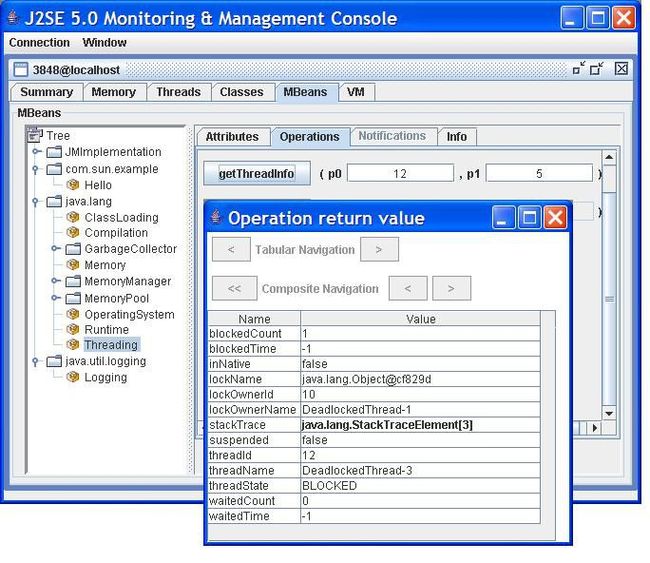650x563 pixels.
Task: Minimize the Operation return value dialog
Action: pos(503,217)
